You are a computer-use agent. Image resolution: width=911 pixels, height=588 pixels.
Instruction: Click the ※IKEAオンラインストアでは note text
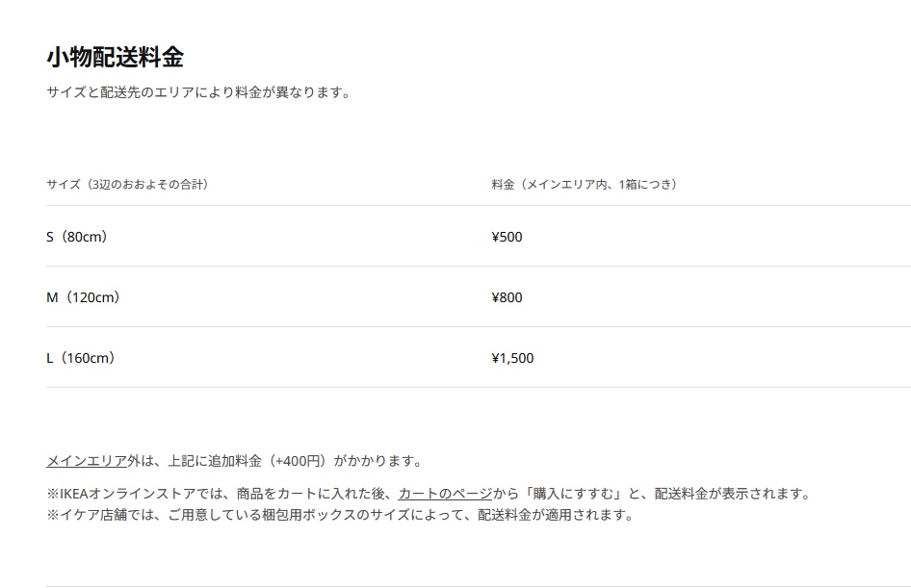coord(144,494)
